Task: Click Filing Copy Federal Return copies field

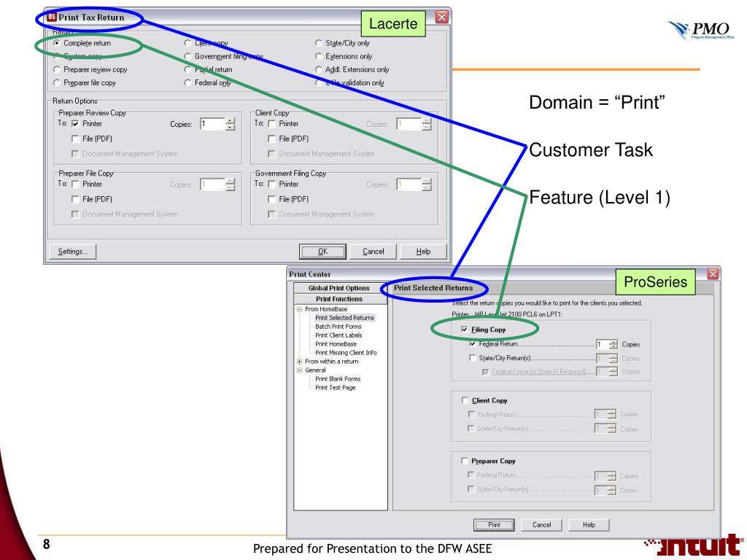Action: (602, 344)
